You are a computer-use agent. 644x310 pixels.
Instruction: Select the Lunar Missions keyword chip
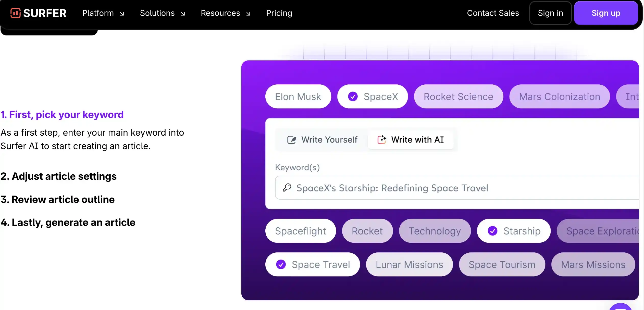[409, 265]
